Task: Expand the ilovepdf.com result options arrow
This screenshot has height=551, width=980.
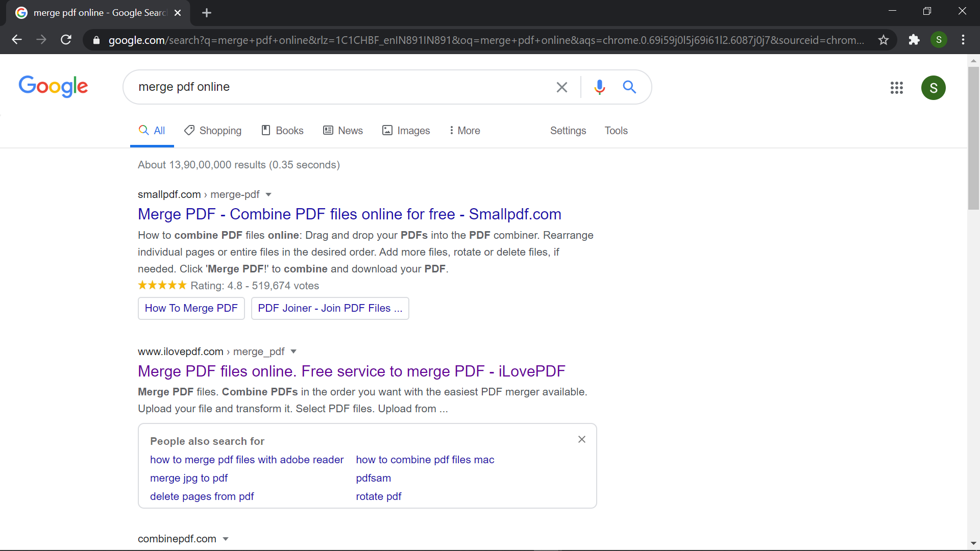Action: tap(293, 352)
